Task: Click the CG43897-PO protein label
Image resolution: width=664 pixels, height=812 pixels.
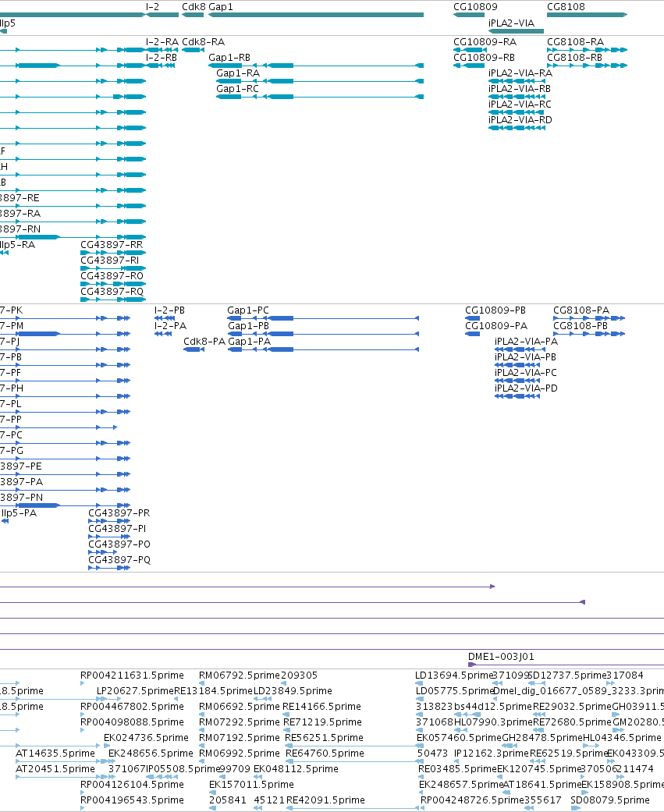Action: pyautogui.click(x=119, y=544)
